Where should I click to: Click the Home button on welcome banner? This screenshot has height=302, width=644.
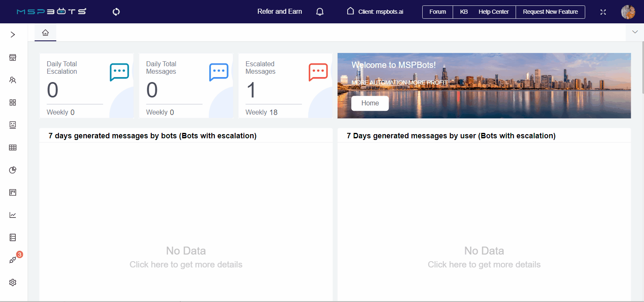(x=370, y=103)
